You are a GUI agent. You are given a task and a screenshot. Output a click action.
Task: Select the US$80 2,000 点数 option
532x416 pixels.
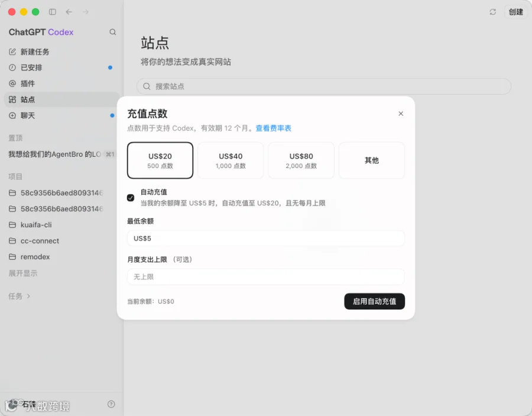(x=301, y=160)
